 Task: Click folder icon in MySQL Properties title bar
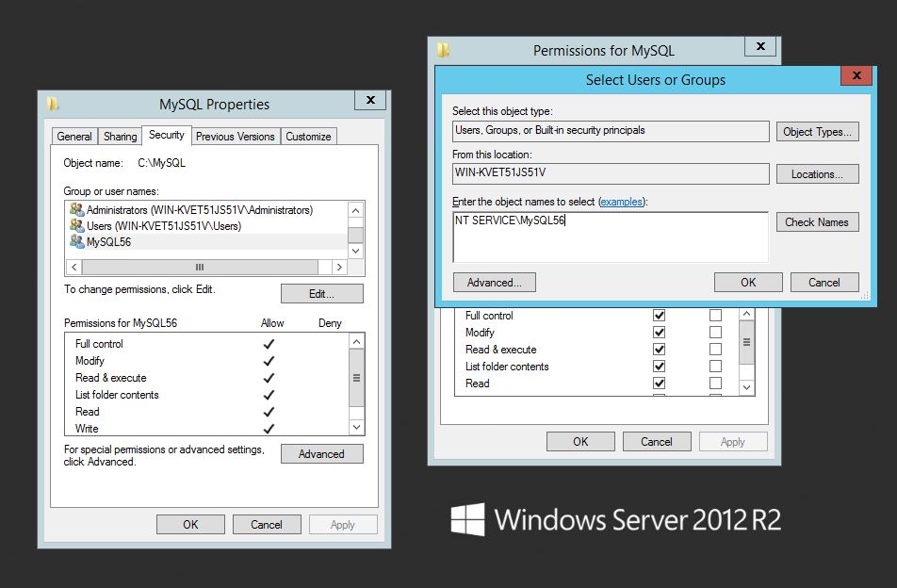(54, 104)
